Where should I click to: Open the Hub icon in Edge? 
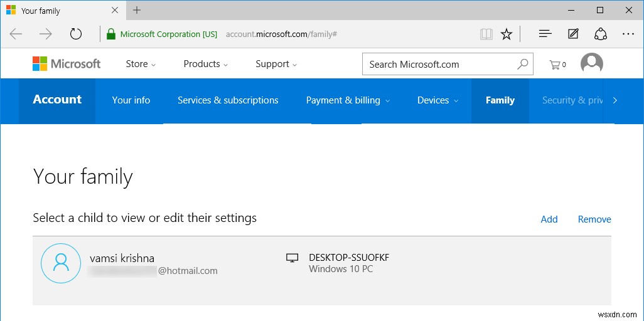[545, 34]
